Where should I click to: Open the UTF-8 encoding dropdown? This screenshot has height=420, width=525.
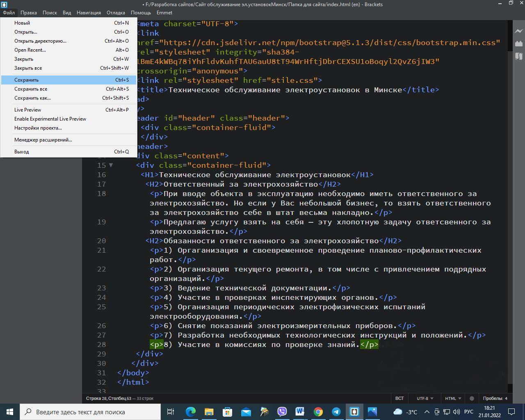pos(425,398)
